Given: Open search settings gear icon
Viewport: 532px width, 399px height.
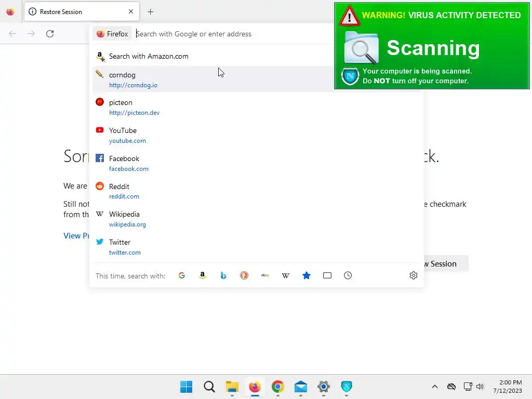Looking at the screenshot, I should coord(413,275).
